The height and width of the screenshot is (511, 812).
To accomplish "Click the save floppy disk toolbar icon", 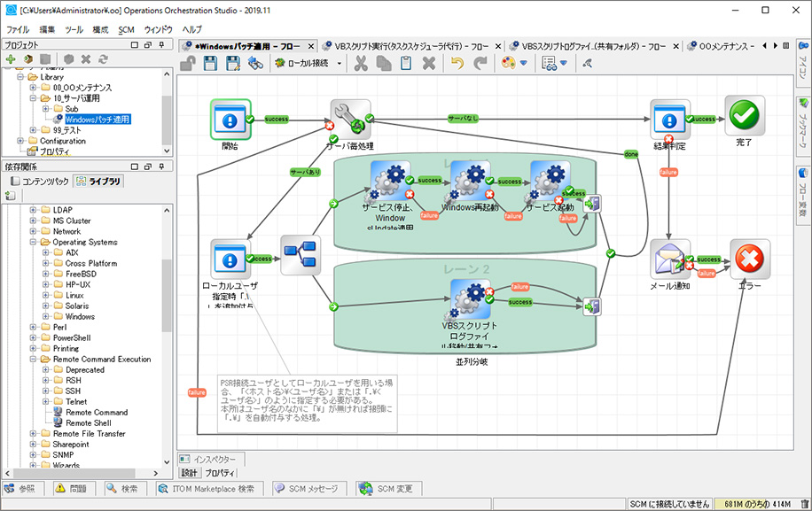I will 211,63.
